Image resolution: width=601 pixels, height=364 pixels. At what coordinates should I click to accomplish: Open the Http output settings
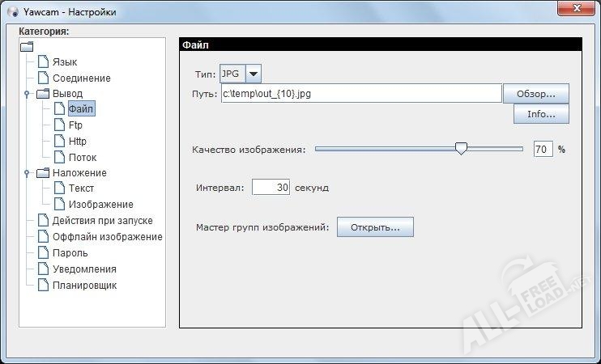pos(77,142)
